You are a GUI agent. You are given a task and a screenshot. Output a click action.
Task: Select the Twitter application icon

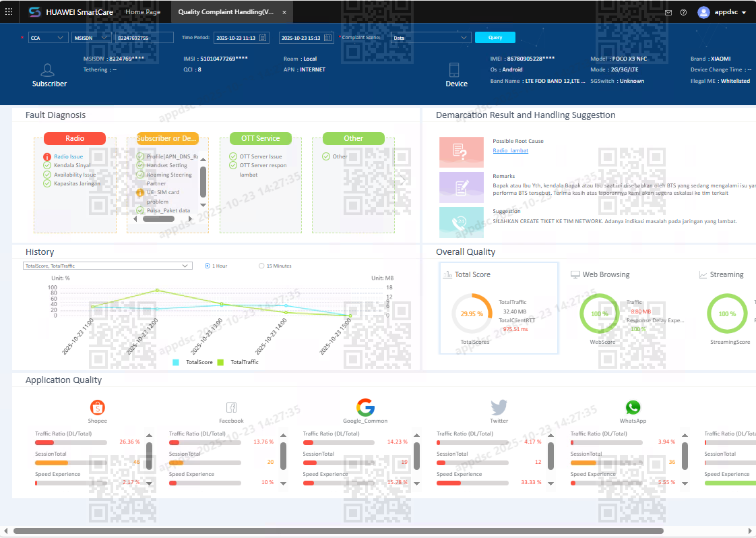point(499,408)
